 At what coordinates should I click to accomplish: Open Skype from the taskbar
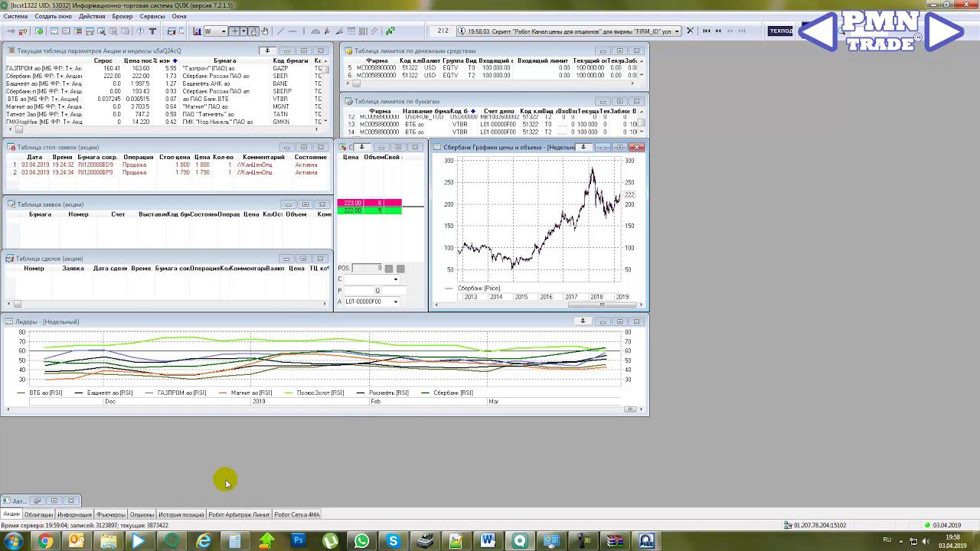[393, 541]
